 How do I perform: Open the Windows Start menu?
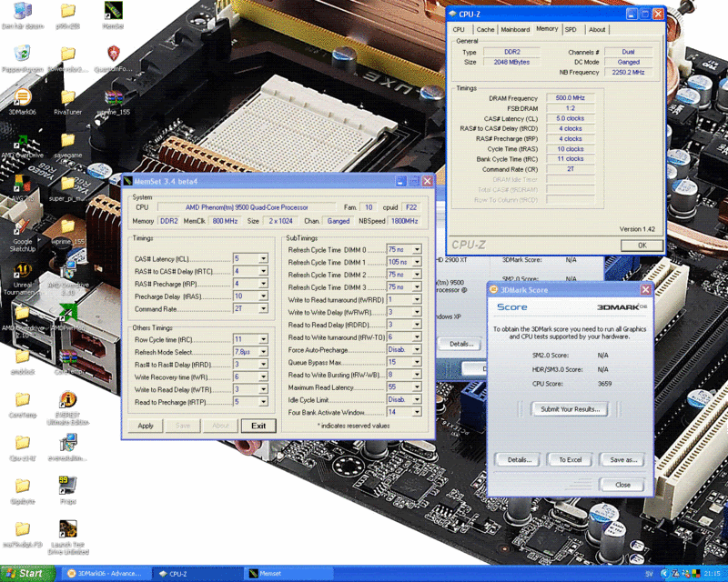[27, 574]
